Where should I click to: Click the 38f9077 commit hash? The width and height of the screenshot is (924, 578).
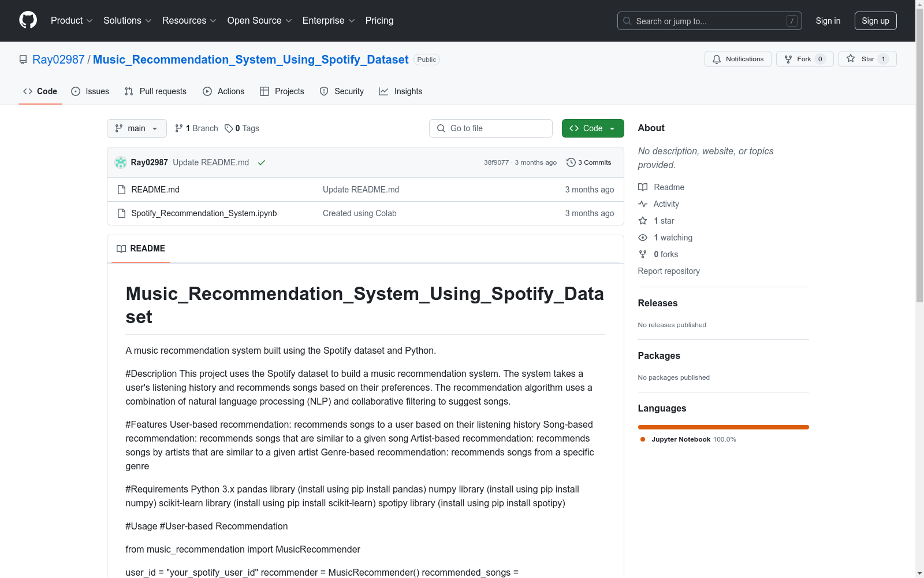tap(497, 162)
